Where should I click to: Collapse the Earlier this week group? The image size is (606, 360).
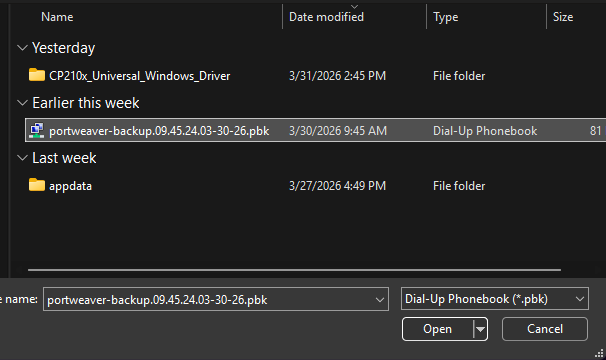click(x=22, y=103)
